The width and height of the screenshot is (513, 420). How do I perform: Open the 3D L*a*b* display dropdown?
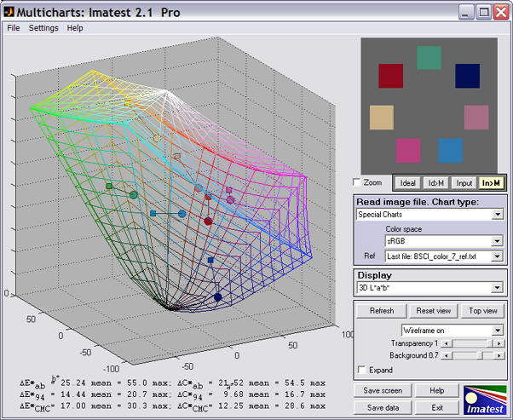pyautogui.click(x=429, y=287)
